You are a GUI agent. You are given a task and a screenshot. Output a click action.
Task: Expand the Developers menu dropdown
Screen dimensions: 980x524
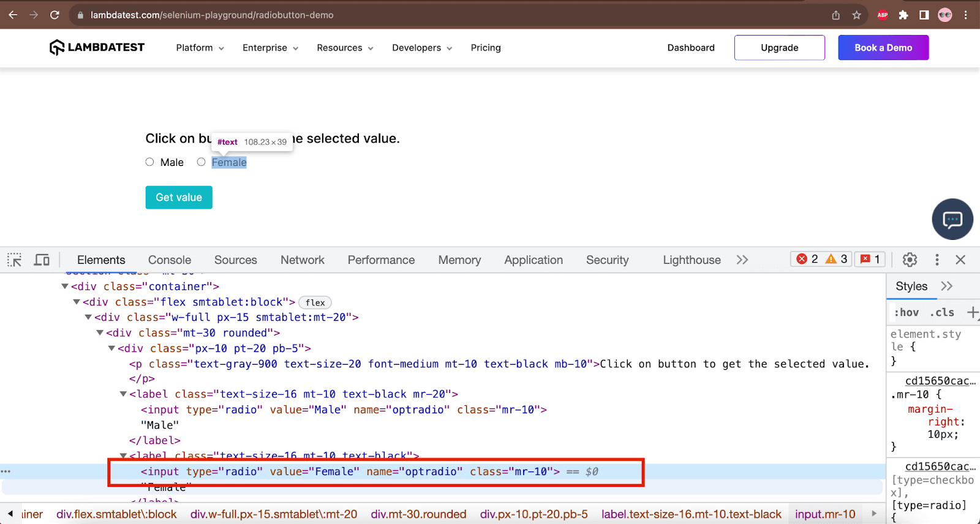coord(422,48)
